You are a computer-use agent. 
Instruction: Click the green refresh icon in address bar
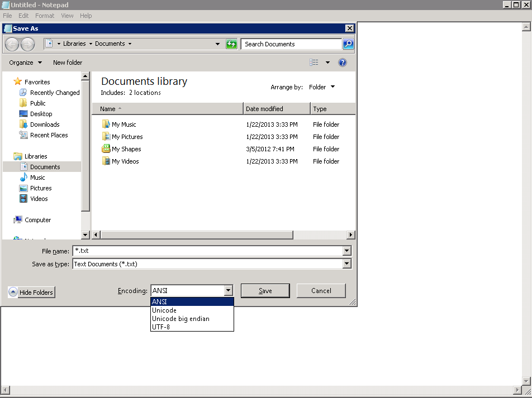[x=231, y=44]
